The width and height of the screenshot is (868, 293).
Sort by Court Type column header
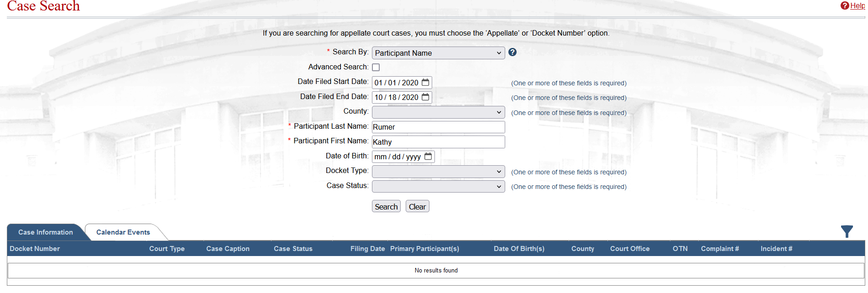[x=167, y=249]
